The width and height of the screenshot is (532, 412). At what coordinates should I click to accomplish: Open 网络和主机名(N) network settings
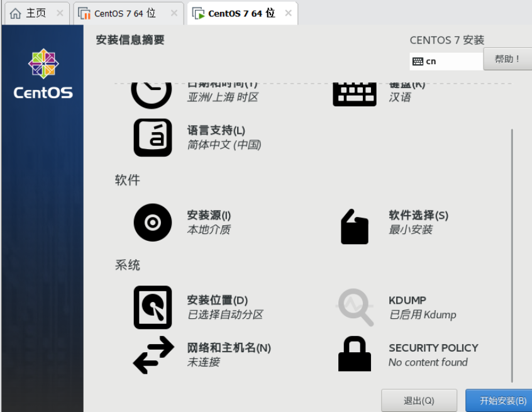pyautogui.click(x=229, y=348)
